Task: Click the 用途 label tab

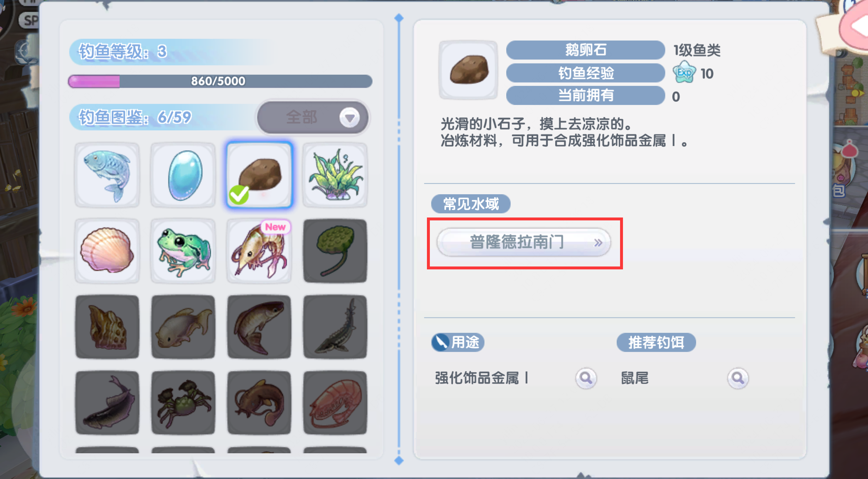Action: tap(458, 342)
